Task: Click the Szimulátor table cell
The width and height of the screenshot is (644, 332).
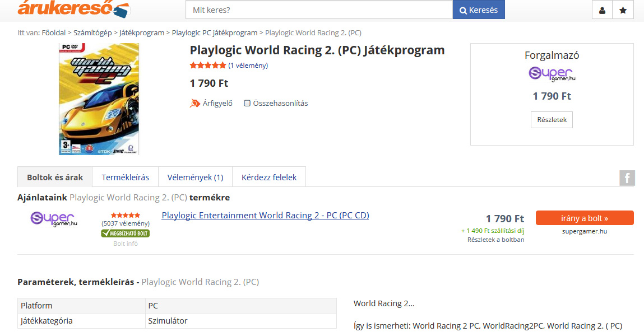Action: [x=241, y=321]
